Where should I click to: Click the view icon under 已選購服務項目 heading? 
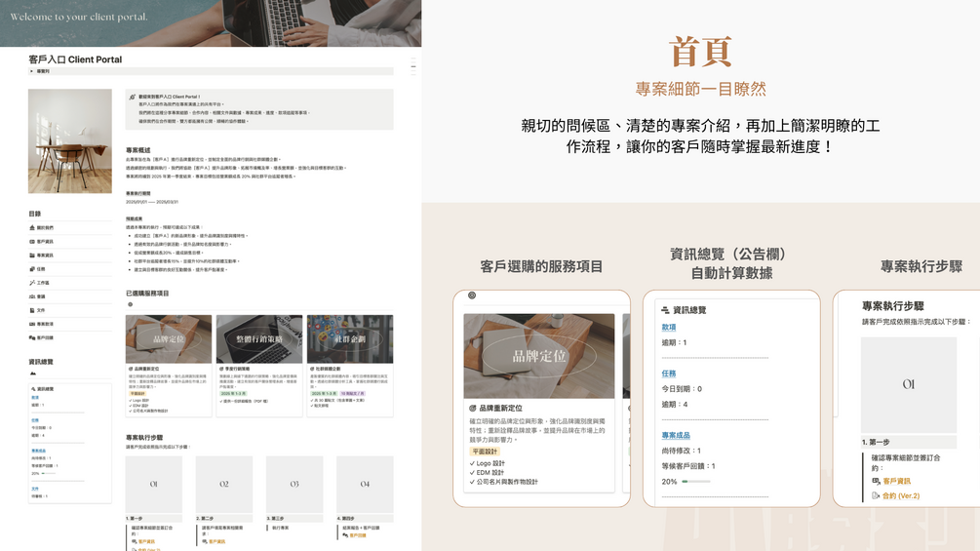(130, 305)
